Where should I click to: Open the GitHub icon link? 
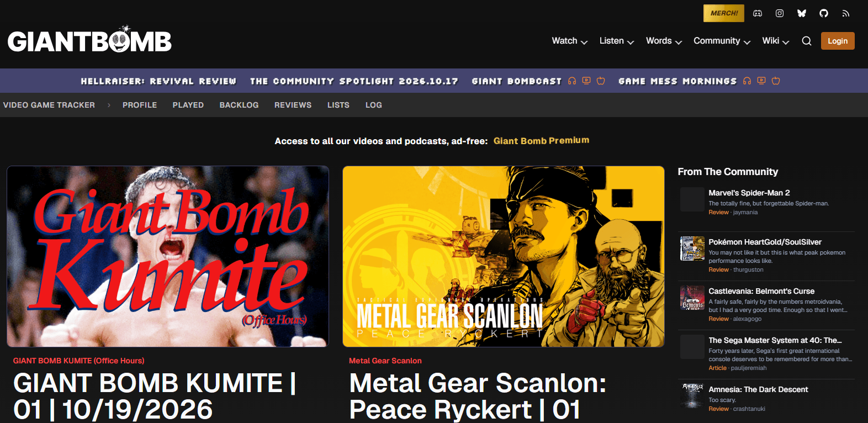pos(824,13)
